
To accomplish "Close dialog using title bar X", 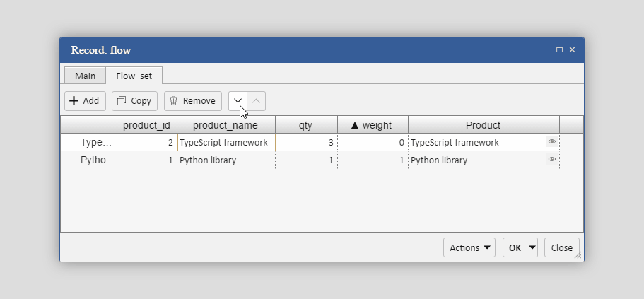I will (x=572, y=50).
